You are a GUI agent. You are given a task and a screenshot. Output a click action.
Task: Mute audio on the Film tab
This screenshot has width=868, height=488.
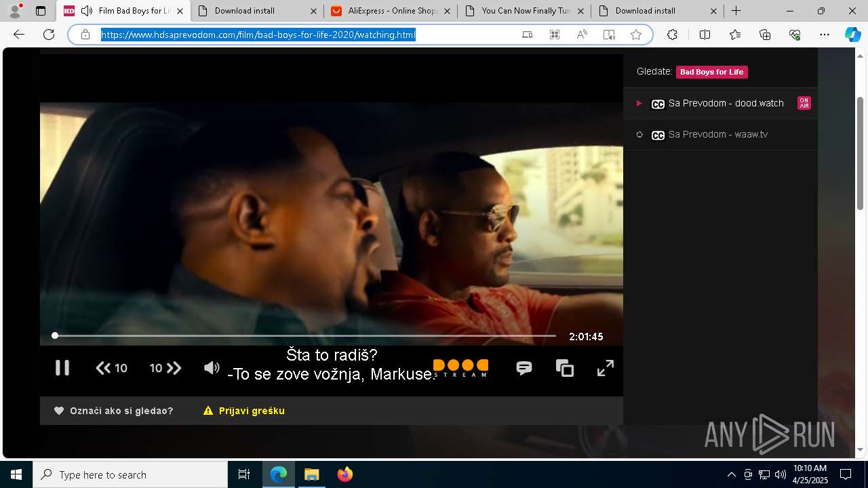click(x=86, y=11)
